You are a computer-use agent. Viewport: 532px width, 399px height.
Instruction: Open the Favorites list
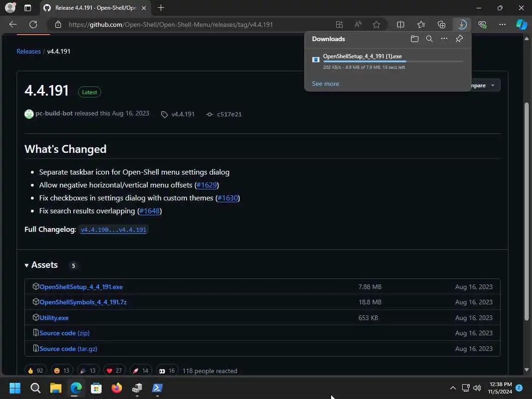click(421, 24)
